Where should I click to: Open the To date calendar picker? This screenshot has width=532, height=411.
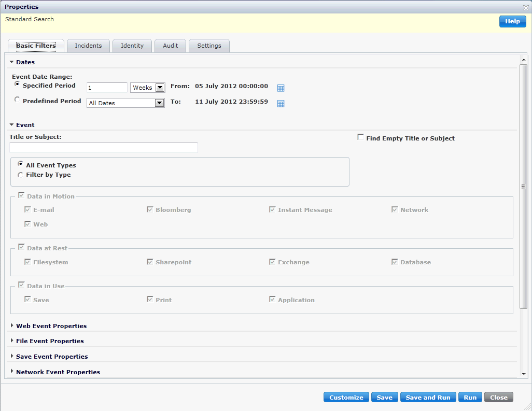pos(281,104)
